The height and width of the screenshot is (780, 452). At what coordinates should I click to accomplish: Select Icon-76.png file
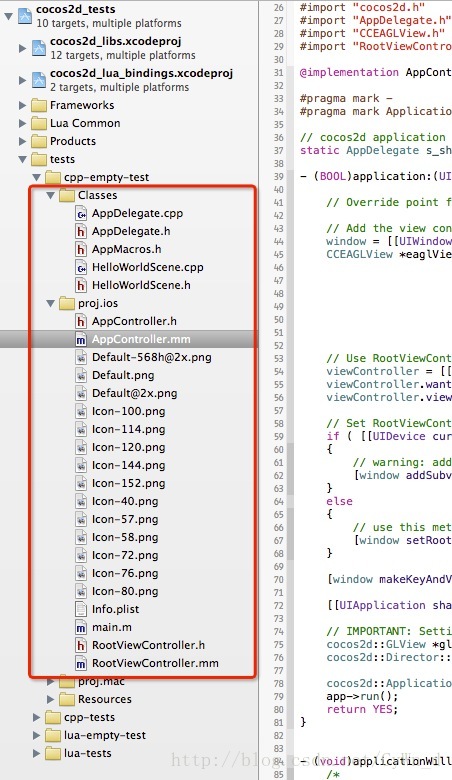coord(125,573)
